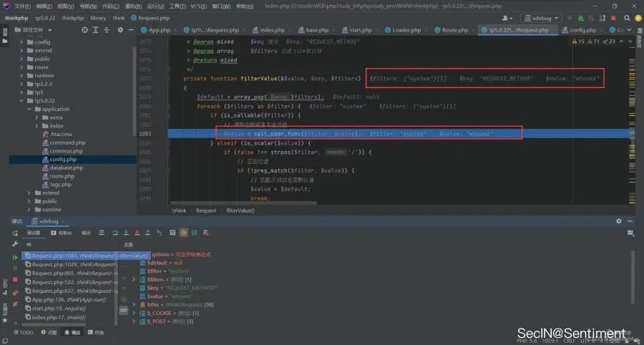Click the wrench settings icon in debug panel
Screen dimensions: 644x345
pos(15,244)
